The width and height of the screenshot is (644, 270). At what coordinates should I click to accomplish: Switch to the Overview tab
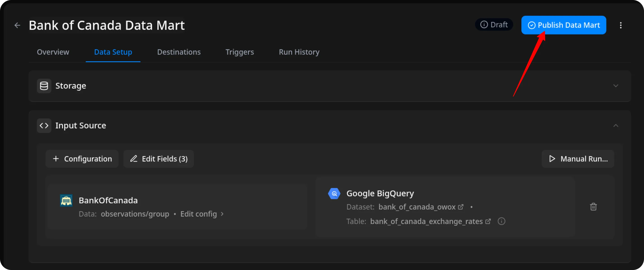[x=53, y=52]
